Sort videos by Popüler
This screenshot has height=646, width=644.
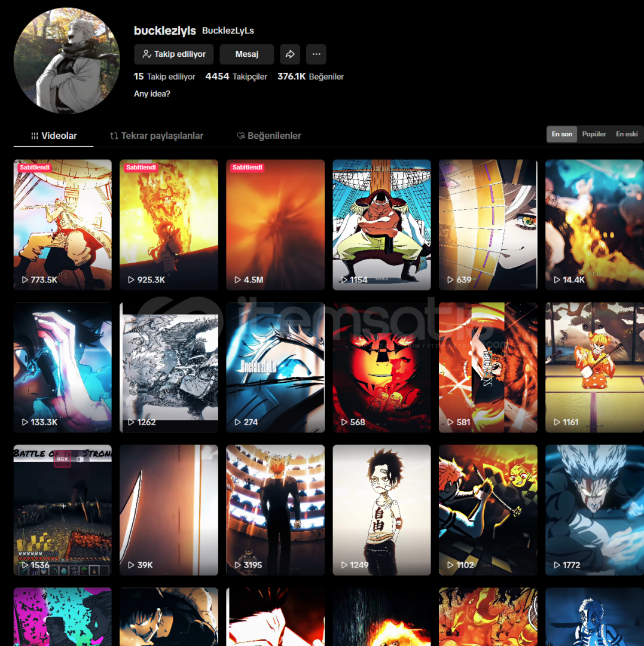coord(594,134)
